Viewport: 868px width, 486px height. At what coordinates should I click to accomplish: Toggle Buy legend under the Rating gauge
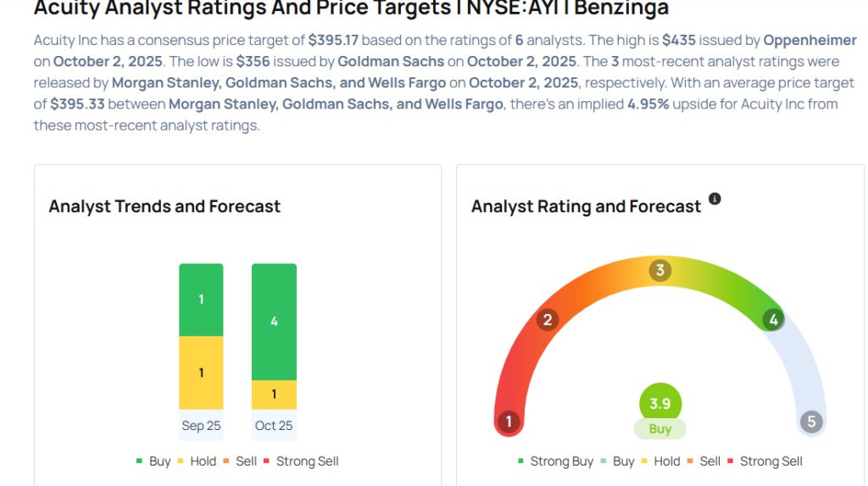617,461
